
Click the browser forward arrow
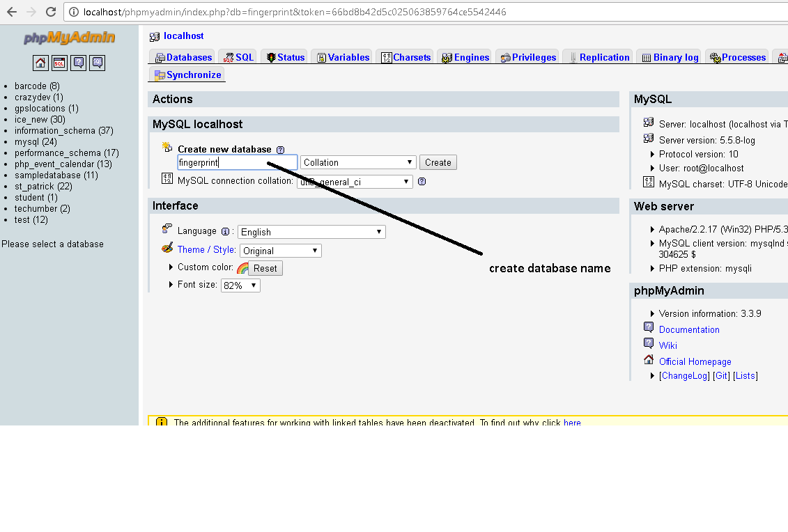coord(31,12)
